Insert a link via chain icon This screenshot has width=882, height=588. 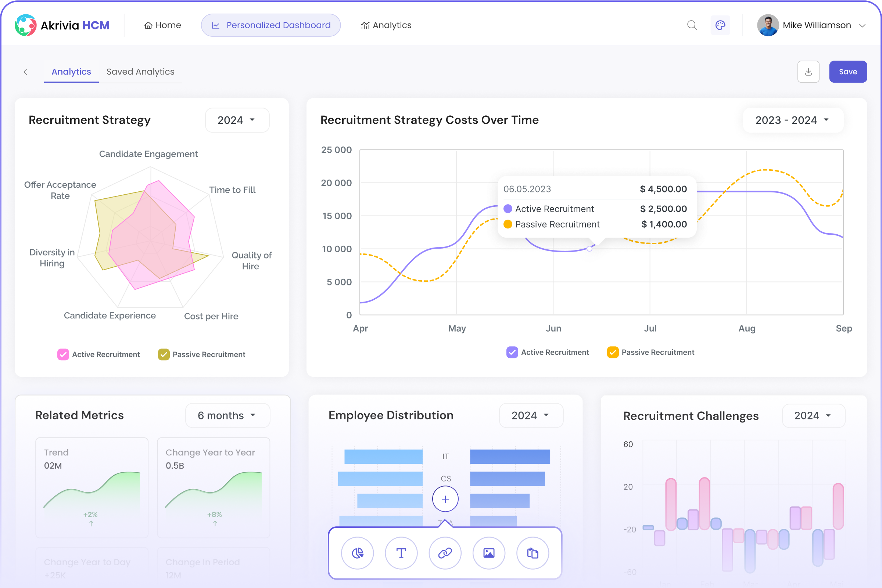445,553
